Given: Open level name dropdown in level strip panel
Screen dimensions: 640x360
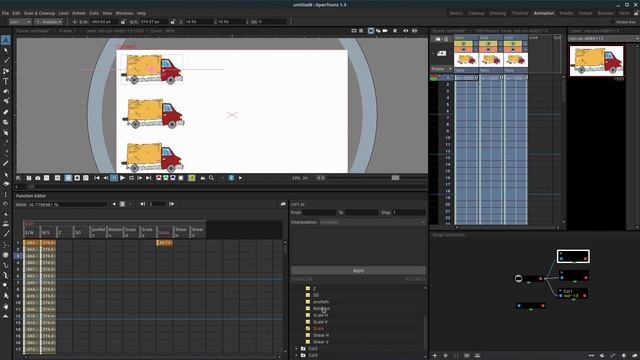Looking at the screenshot, I should coord(603,38).
